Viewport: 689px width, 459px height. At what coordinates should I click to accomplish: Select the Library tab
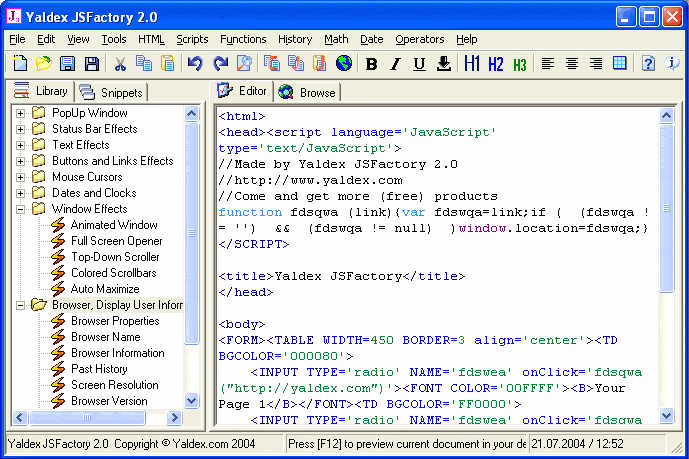(40, 91)
